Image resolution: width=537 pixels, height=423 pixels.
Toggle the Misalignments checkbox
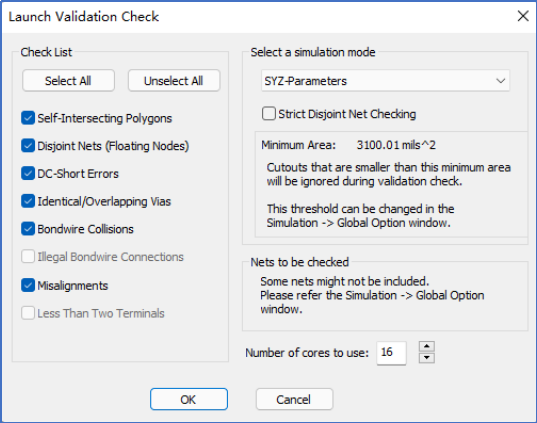click(x=28, y=285)
